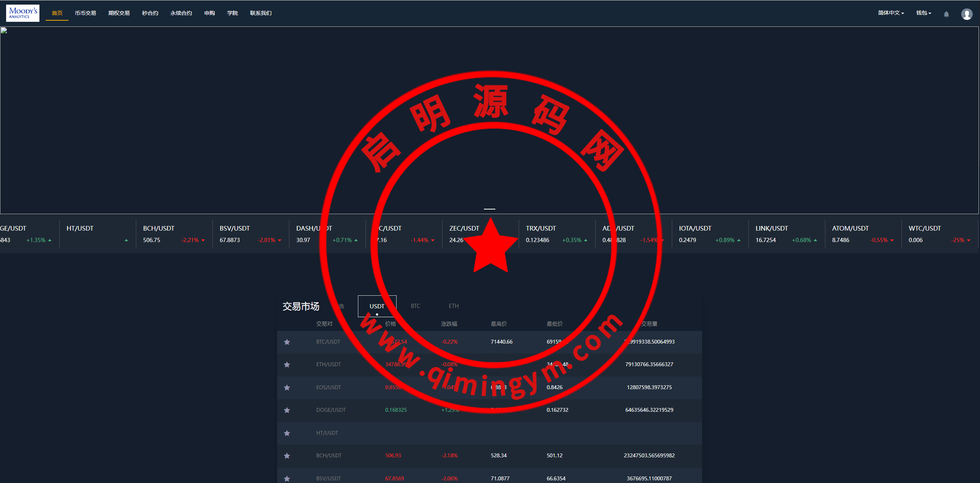This screenshot has height=483, width=980.
Task: Click the carousel slide indicator bar
Action: click(489, 209)
